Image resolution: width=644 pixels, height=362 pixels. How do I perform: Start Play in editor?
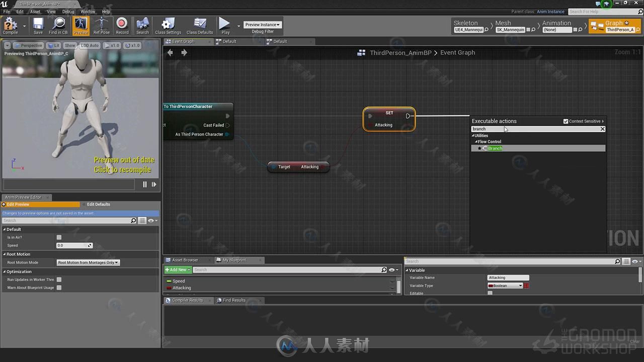[225, 26]
